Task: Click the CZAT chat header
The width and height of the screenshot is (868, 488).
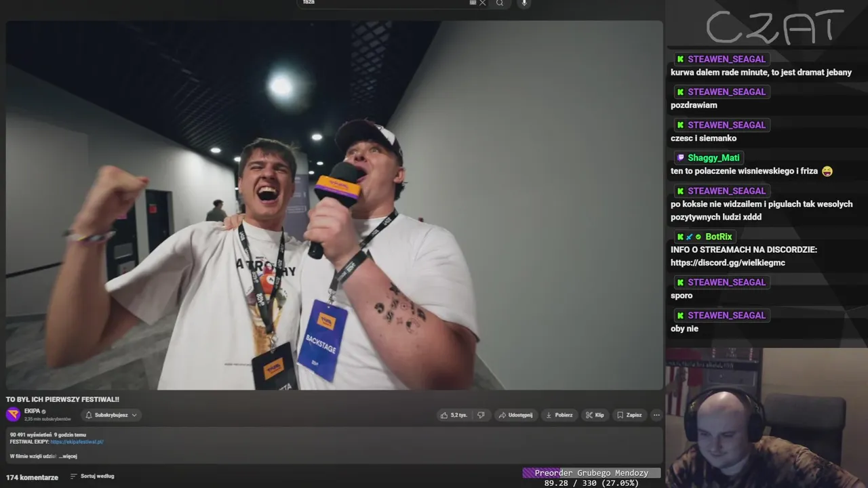Action: point(774,26)
